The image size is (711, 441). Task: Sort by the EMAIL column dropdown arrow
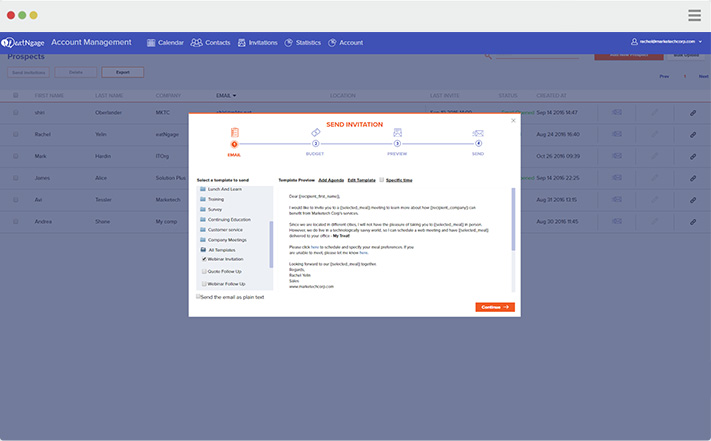pyautogui.click(x=234, y=96)
